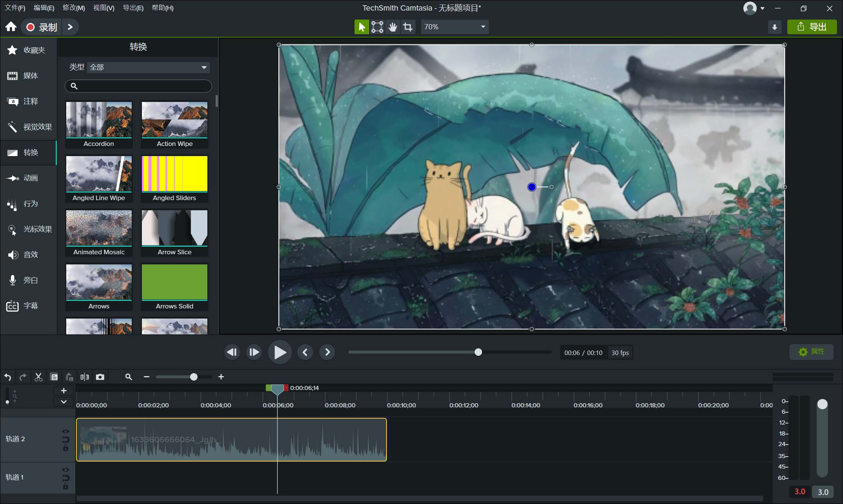This screenshot has width=843, height=504.
Task: Select the Animated Mosaic transition
Action: click(x=99, y=233)
